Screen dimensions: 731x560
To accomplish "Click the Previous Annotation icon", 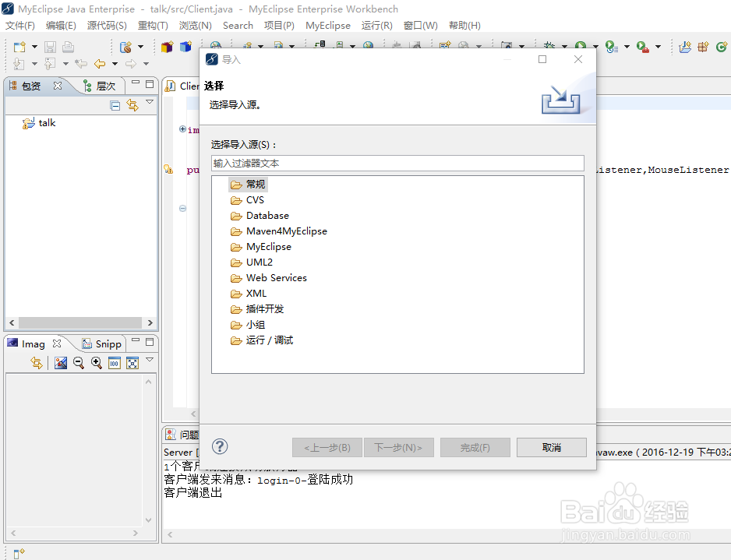I will [x=49, y=64].
